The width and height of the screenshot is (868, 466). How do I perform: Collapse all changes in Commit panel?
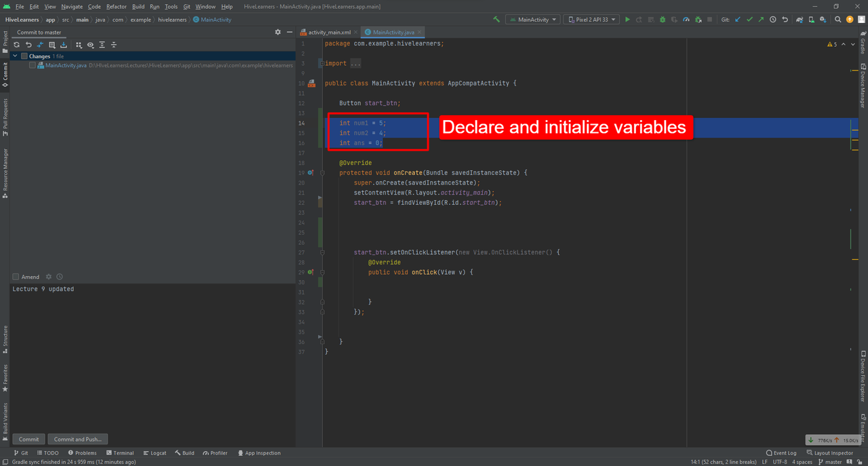pos(113,45)
